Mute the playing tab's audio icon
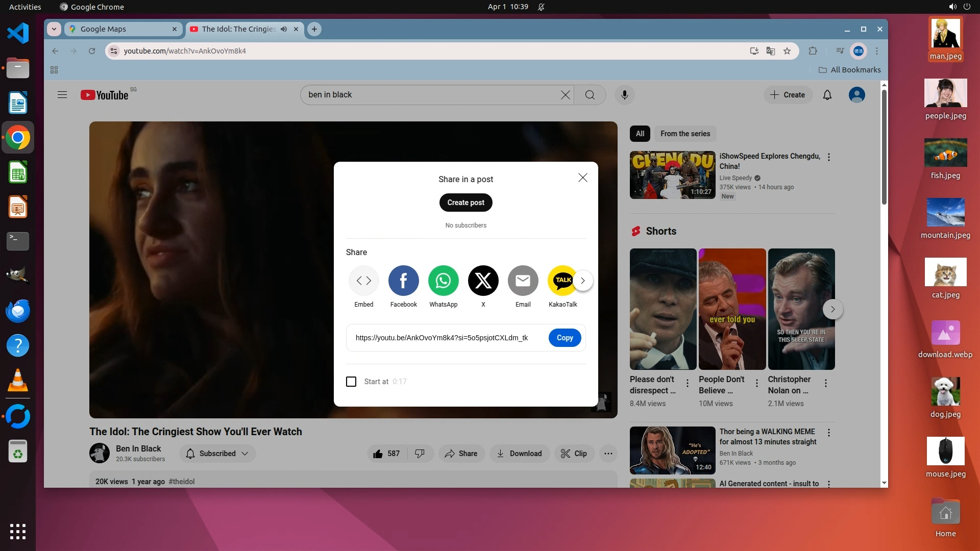Screen dimensions: 980x551 284,29
